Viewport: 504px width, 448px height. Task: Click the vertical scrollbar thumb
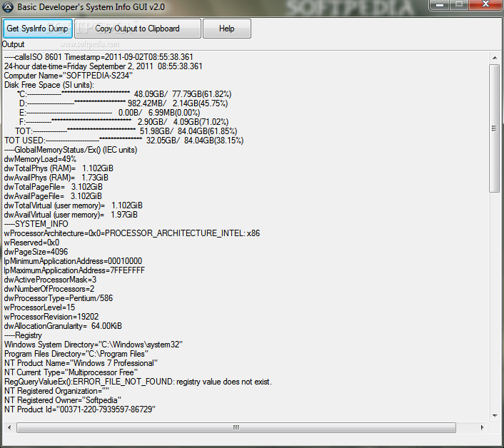495,128
